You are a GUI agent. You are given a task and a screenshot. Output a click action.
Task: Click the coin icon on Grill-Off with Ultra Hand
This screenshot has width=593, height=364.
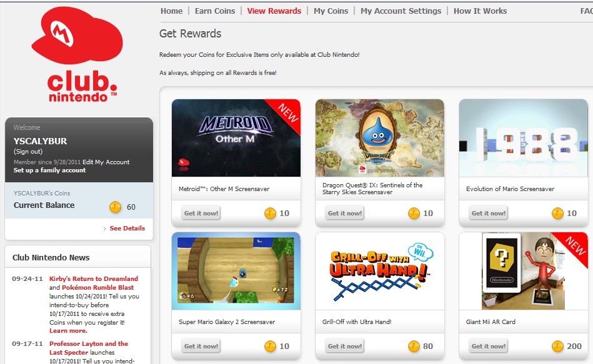(x=414, y=347)
